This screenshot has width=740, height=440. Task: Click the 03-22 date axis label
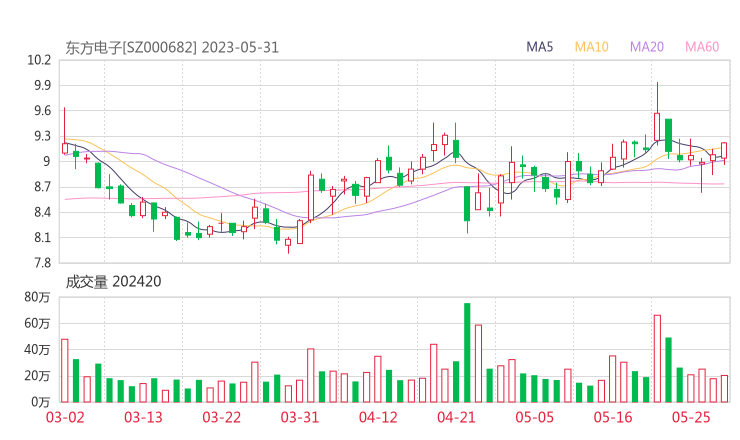(x=221, y=417)
